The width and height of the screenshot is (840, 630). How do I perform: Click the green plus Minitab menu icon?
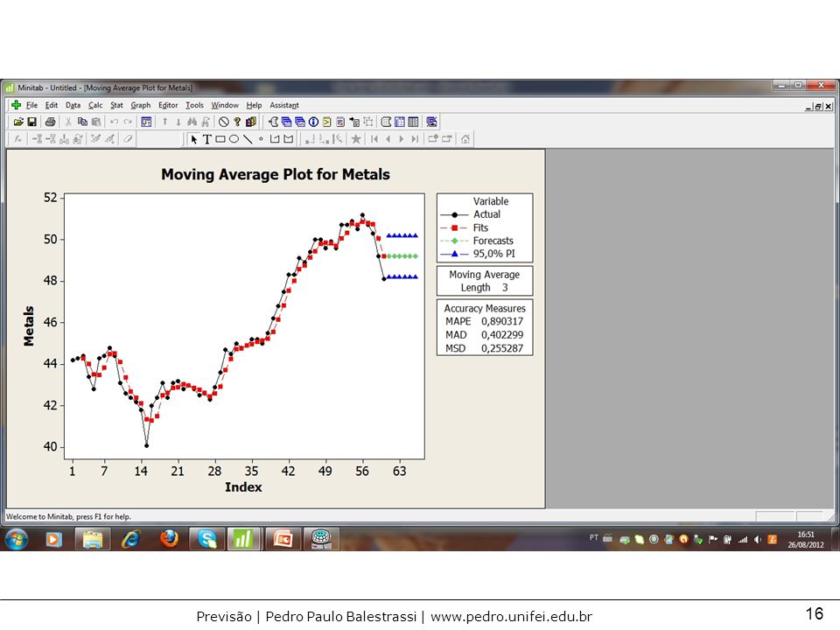click(16, 105)
